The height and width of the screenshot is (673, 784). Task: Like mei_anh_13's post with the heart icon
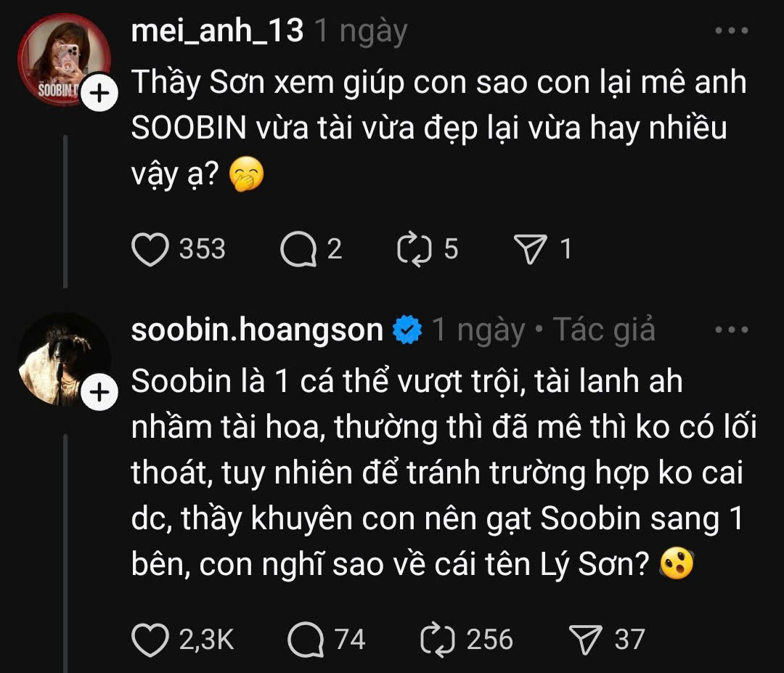point(150,250)
